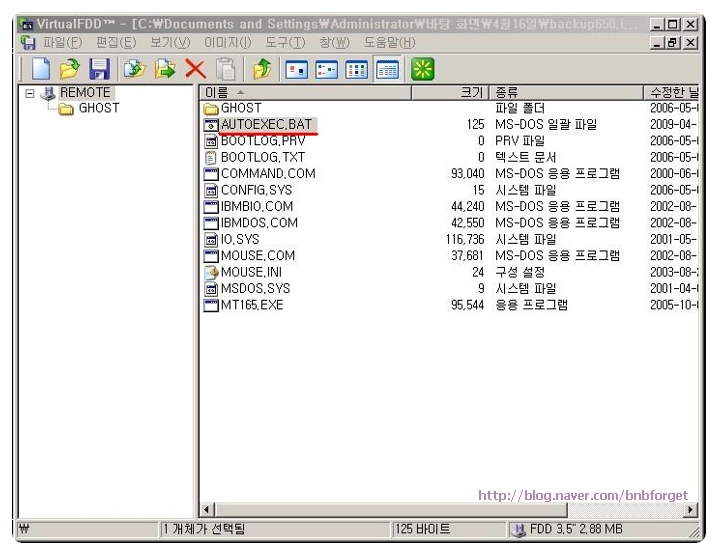Click the FDD drive icon in status bar
The image size is (718, 555).
[x=518, y=530]
